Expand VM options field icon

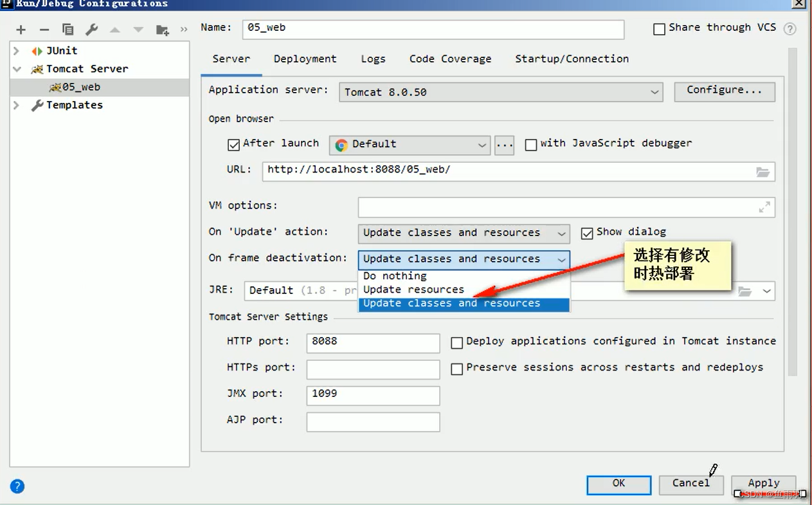pos(764,207)
